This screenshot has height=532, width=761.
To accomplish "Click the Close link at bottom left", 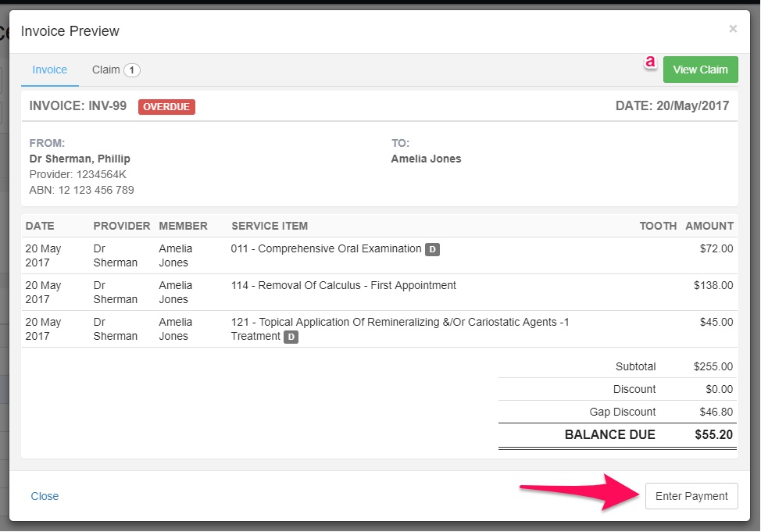I will pyautogui.click(x=45, y=496).
